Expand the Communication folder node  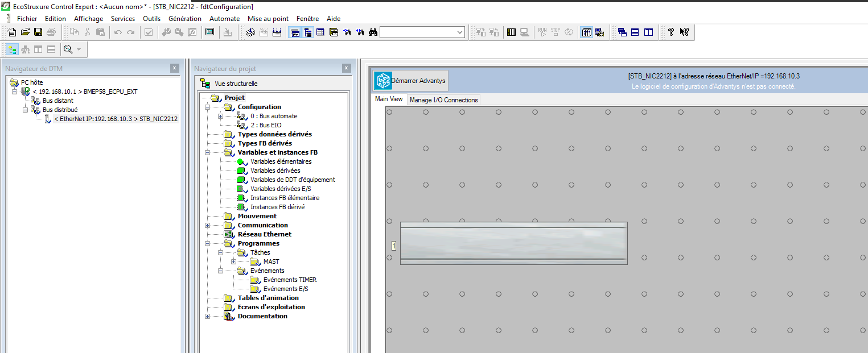tap(208, 225)
